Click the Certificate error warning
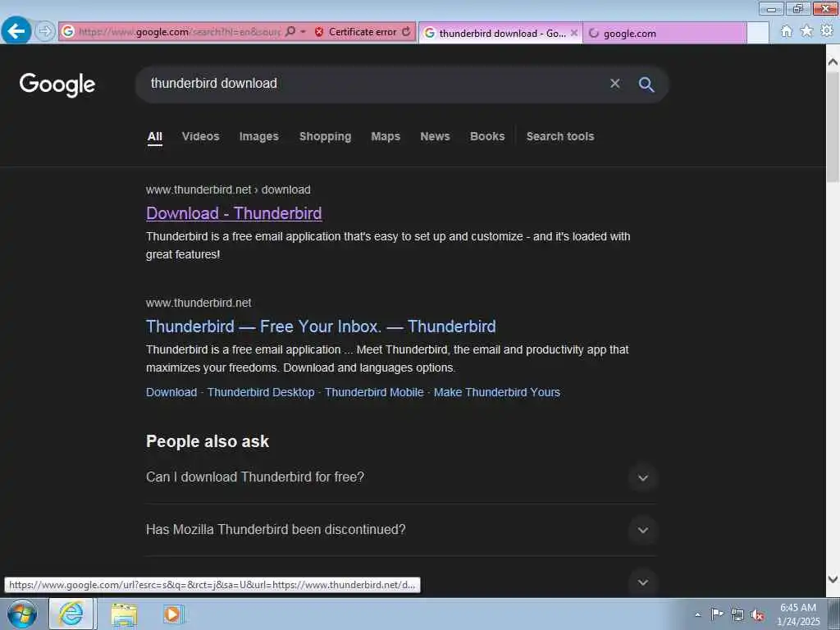The height and width of the screenshot is (630, 840). (x=356, y=32)
